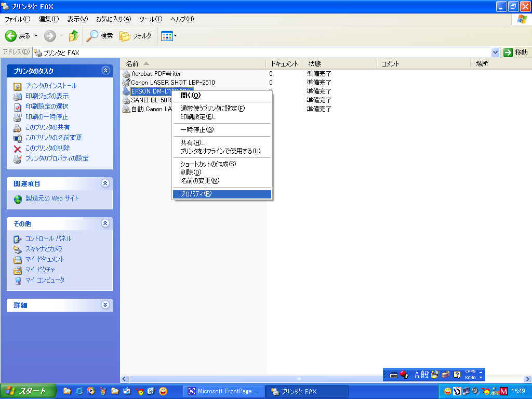Select the Acrobat PDFWriter printer icon
The width and height of the screenshot is (532, 399).
tap(126, 74)
